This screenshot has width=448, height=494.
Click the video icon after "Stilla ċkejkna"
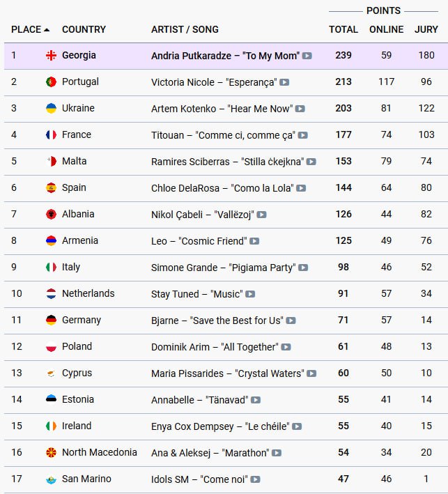[x=311, y=162]
